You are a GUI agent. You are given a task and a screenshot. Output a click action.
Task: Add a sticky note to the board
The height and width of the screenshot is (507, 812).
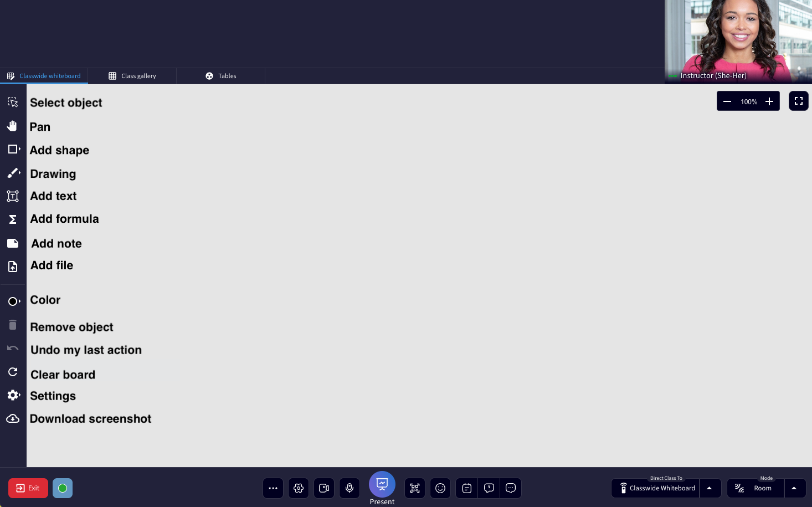click(13, 243)
